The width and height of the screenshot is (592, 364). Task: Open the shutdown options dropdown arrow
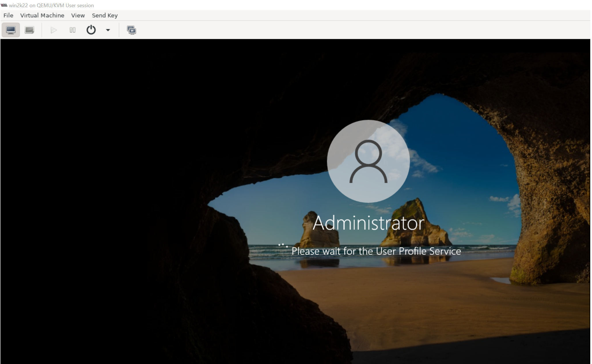[108, 30]
